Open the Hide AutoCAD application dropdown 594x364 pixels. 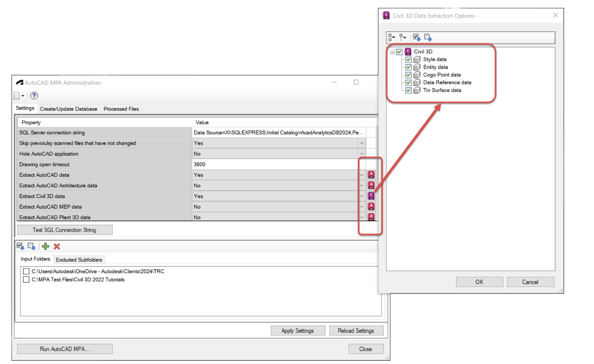tap(362, 154)
